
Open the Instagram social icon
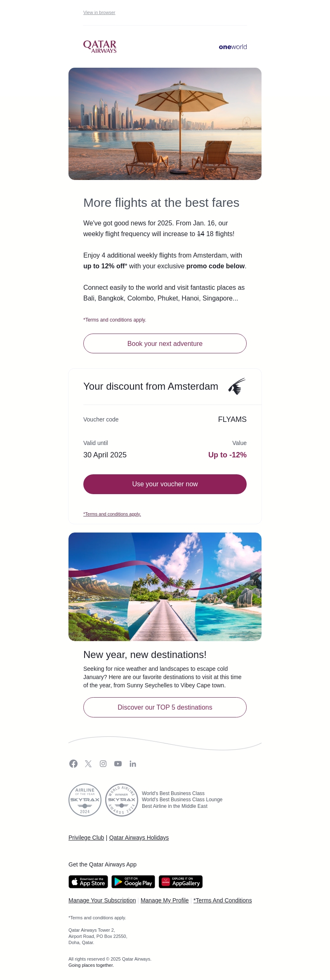[103, 764]
